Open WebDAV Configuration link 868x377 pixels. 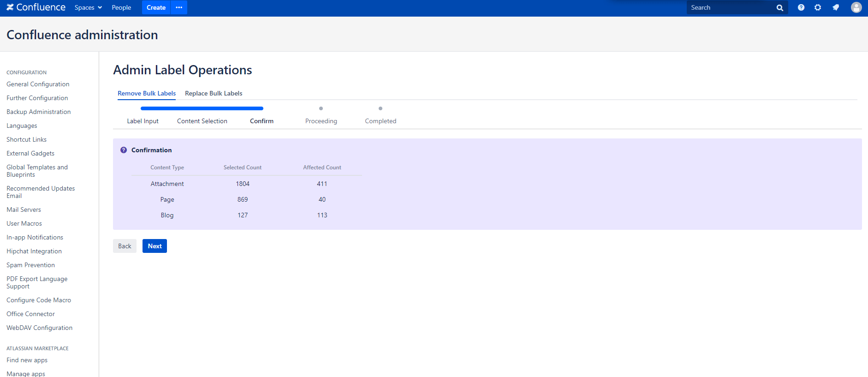coord(39,328)
